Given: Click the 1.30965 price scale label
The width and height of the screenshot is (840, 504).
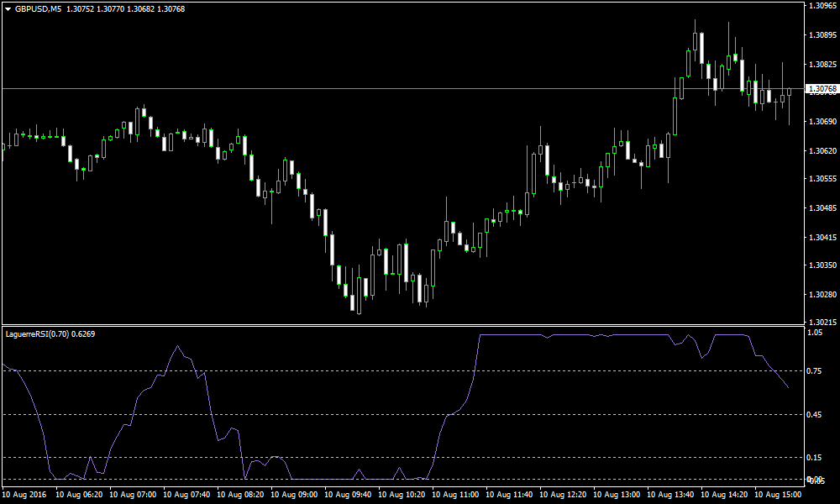Looking at the screenshot, I should [820, 6].
